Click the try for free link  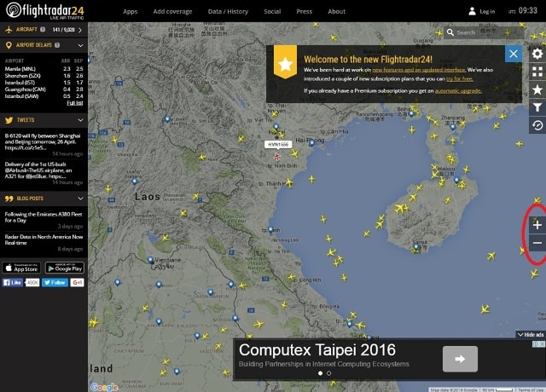(460, 79)
